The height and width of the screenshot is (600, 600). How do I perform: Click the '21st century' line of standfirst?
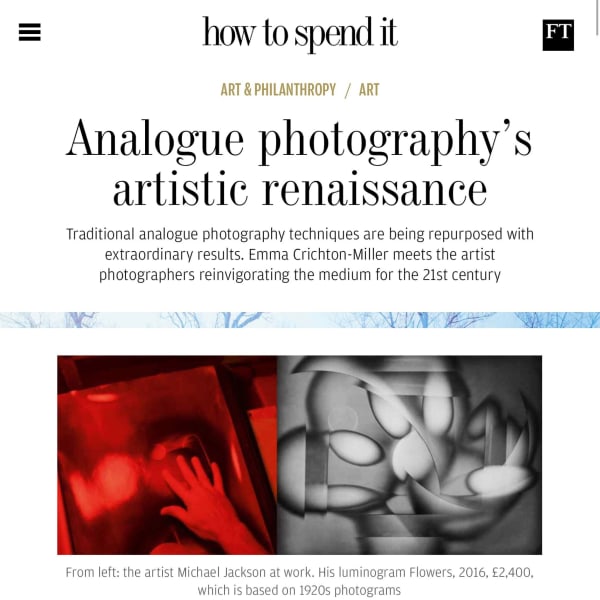tap(300, 275)
